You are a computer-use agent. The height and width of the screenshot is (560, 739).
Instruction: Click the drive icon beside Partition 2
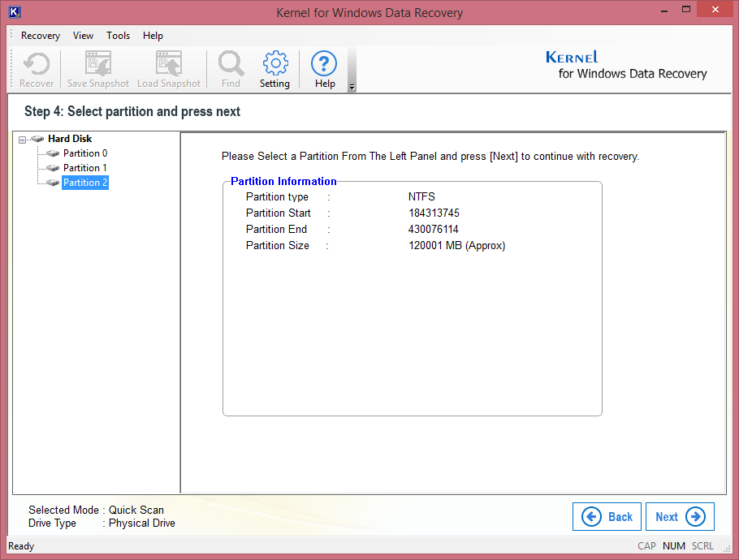tap(53, 183)
